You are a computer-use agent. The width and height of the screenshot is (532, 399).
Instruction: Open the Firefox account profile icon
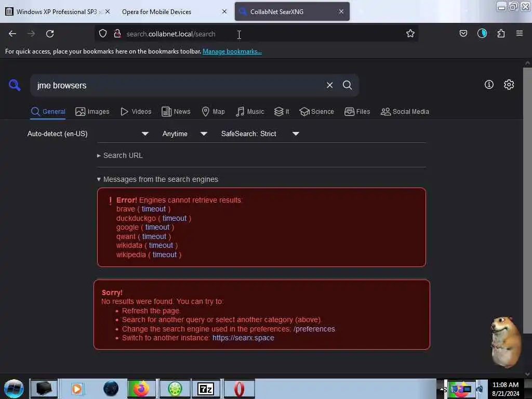click(482, 33)
